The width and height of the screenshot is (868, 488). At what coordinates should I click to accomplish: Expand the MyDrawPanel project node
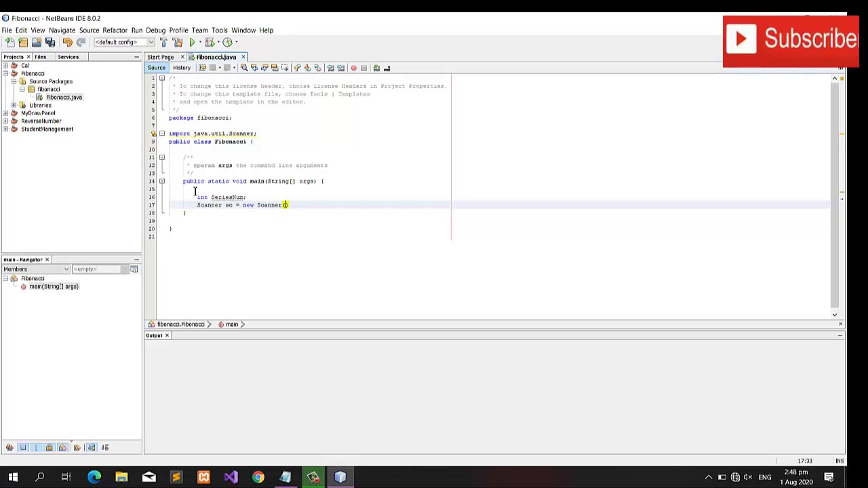[5, 113]
